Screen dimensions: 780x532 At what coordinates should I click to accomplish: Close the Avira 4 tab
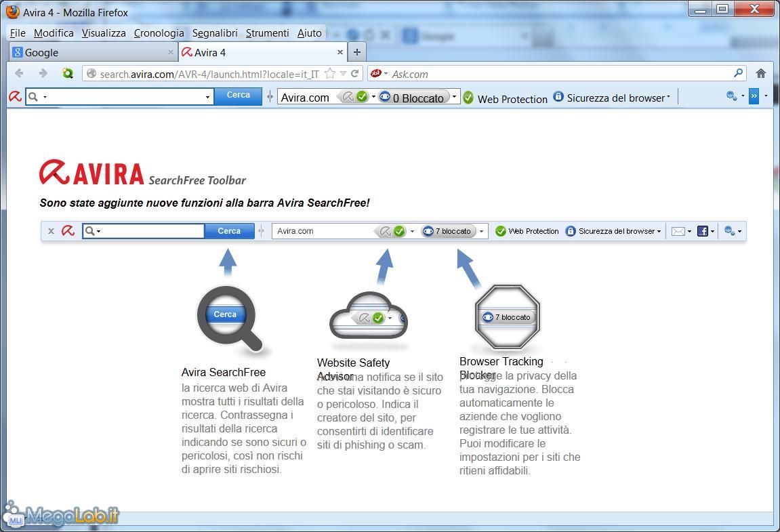tap(340, 52)
